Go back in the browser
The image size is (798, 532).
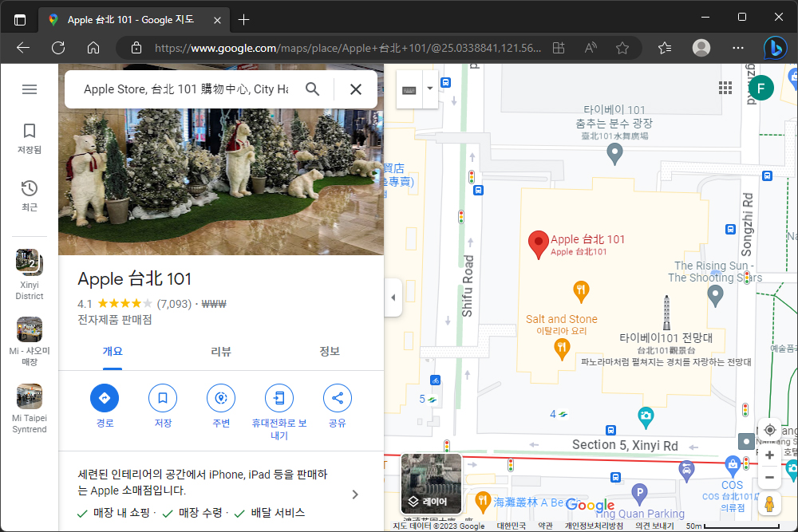click(x=23, y=49)
